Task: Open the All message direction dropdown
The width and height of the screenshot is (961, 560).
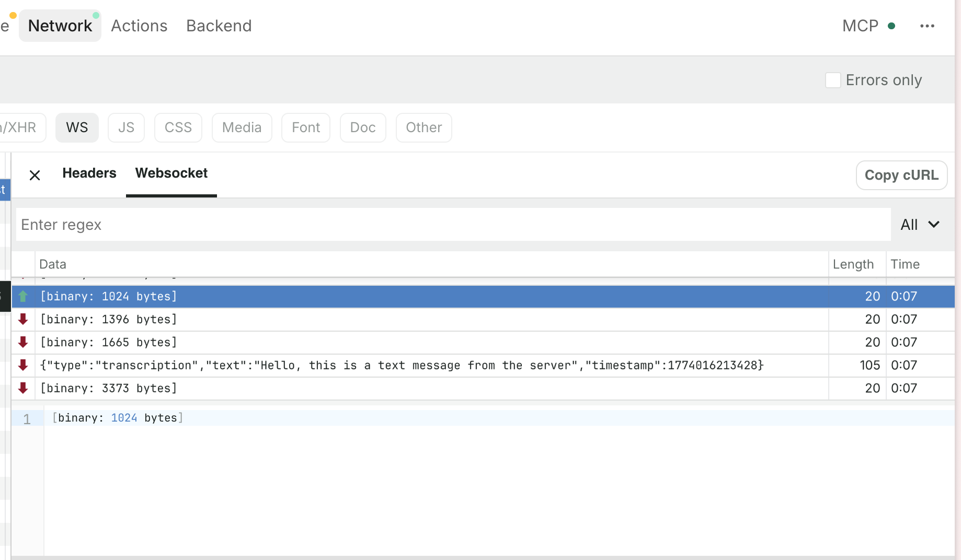Action: 910,225
